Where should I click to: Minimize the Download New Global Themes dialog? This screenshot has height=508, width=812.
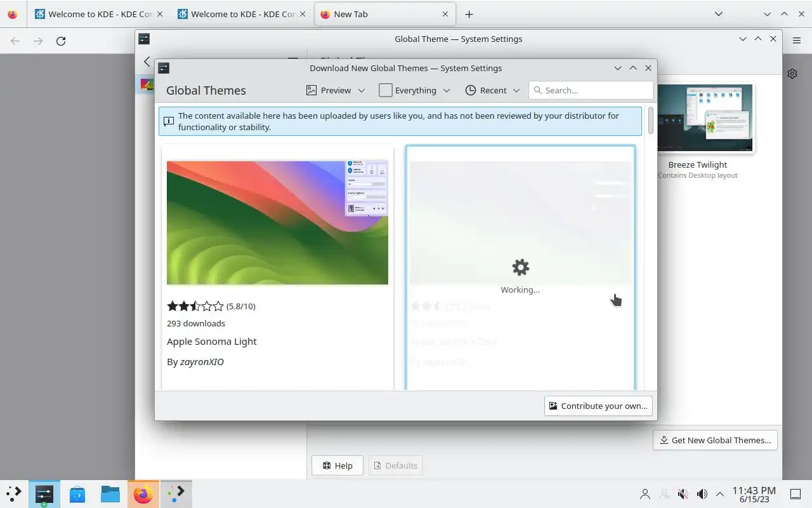click(618, 68)
